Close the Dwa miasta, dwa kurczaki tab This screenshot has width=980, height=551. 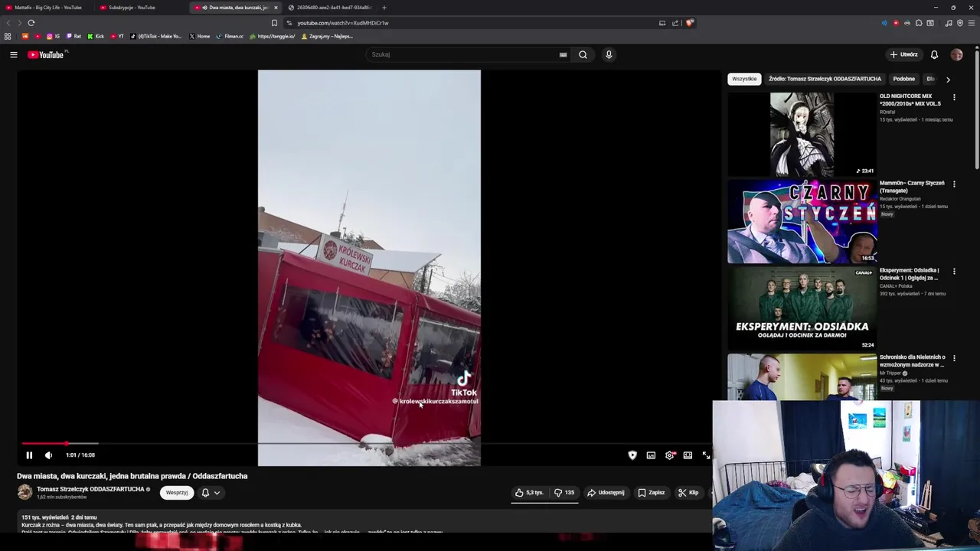pos(276,8)
